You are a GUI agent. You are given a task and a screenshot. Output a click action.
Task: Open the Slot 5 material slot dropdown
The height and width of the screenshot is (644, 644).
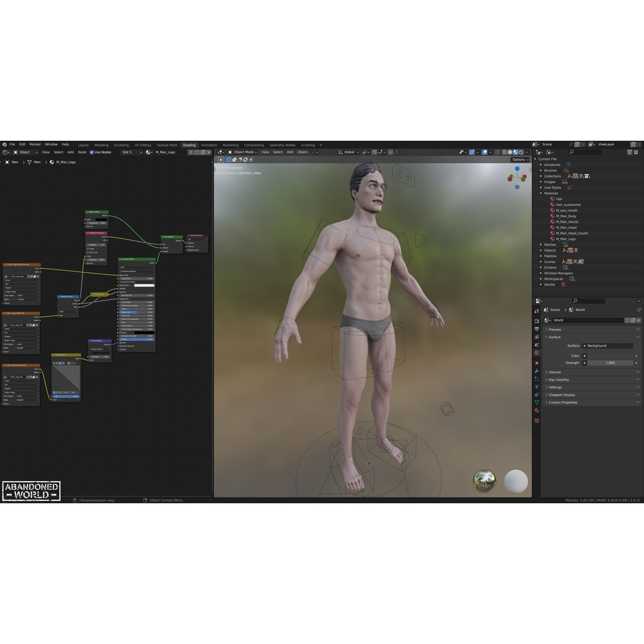[131, 152]
